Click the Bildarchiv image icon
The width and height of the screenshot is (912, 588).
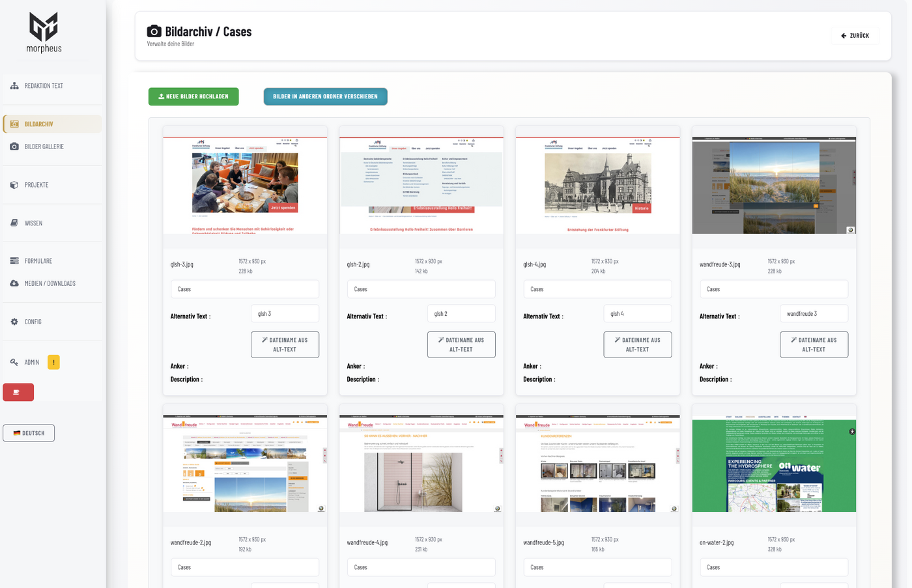pyautogui.click(x=14, y=124)
